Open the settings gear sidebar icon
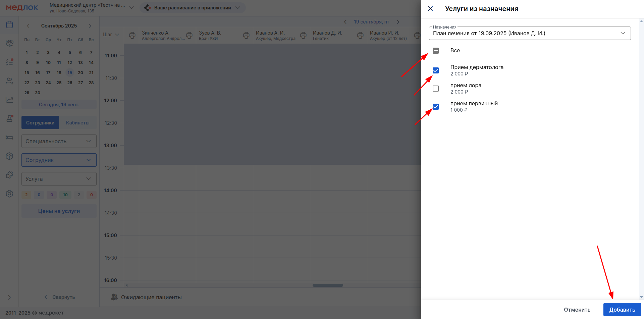The height and width of the screenshot is (319, 644). (9, 194)
